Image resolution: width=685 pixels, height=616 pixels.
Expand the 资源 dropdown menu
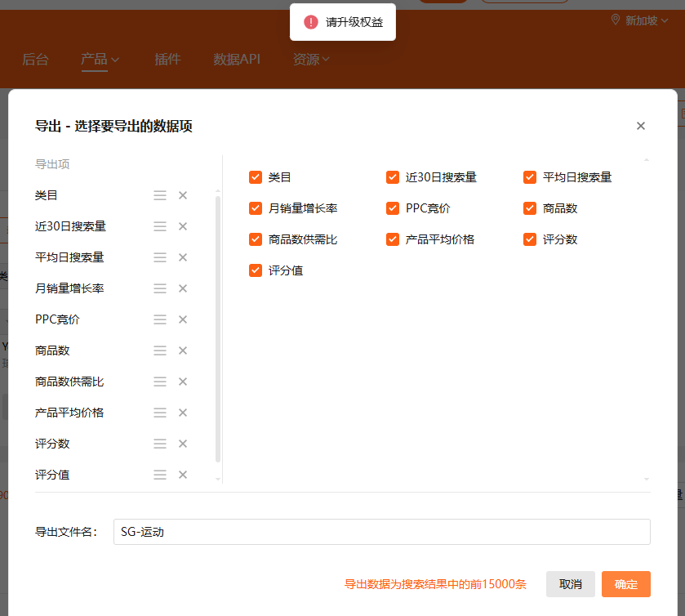(x=311, y=59)
